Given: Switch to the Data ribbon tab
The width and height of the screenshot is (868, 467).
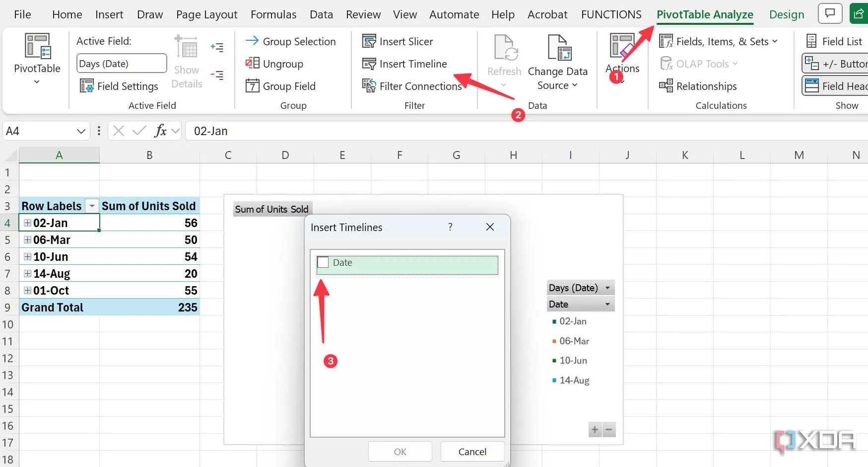Looking at the screenshot, I should tap(321, 14).
